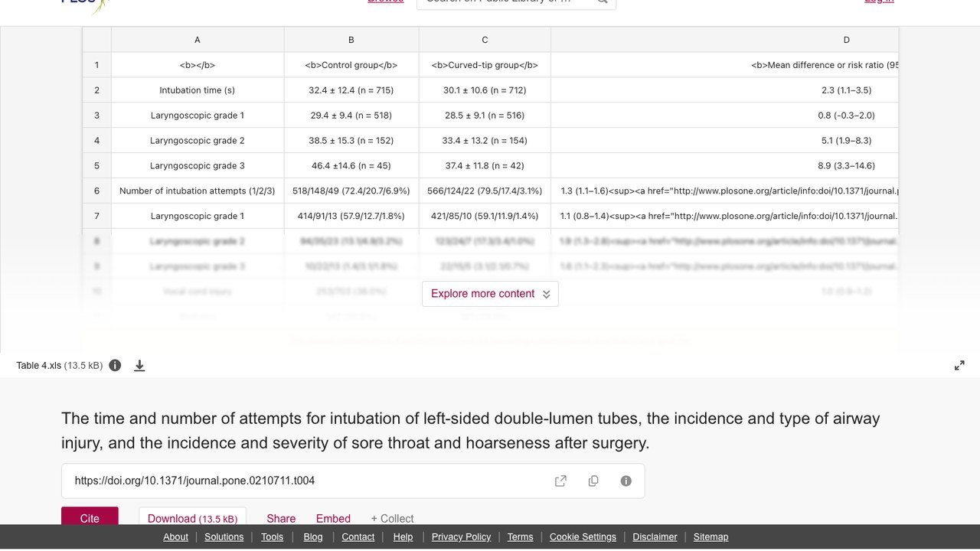Open Cookie Settings

click(x=583, y=536)
